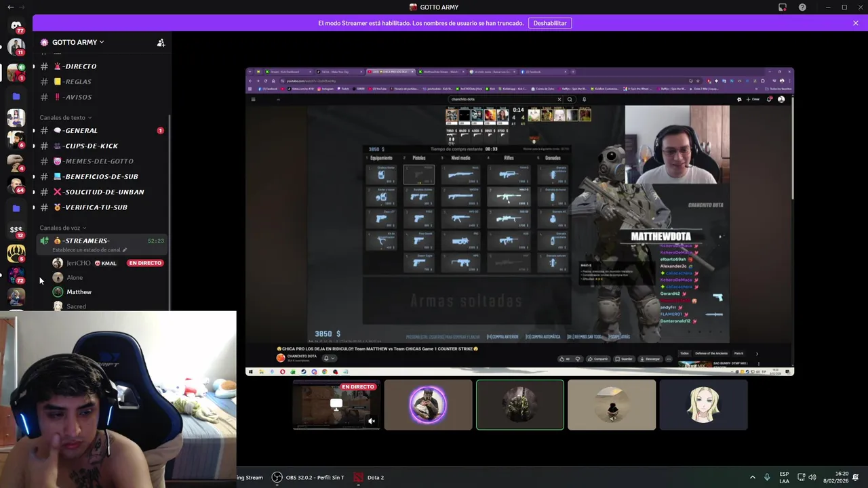This screenshot has width=868, height=488.
Task: Open the -AVISOS channel
Action: (x=102, y=97)
